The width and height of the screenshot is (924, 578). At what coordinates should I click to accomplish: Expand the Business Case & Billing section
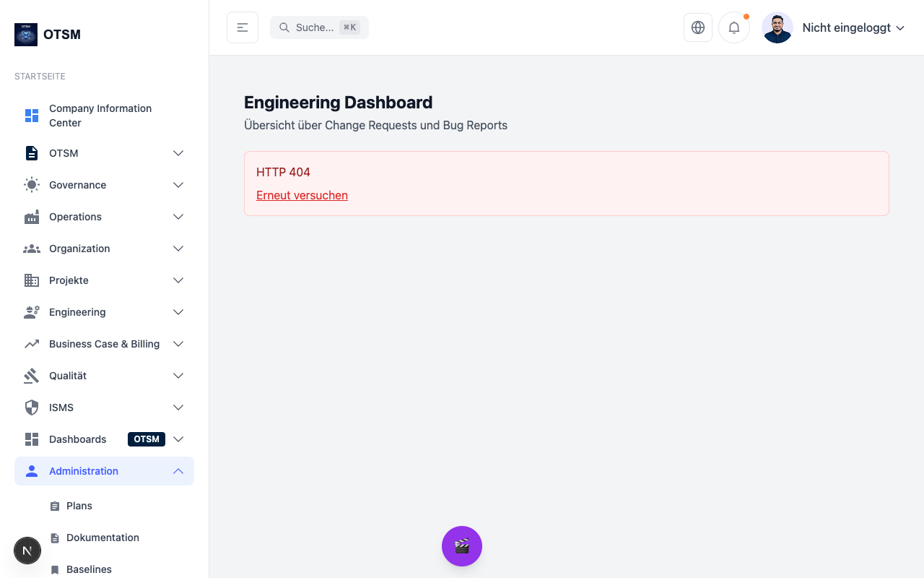coord(178,344)
